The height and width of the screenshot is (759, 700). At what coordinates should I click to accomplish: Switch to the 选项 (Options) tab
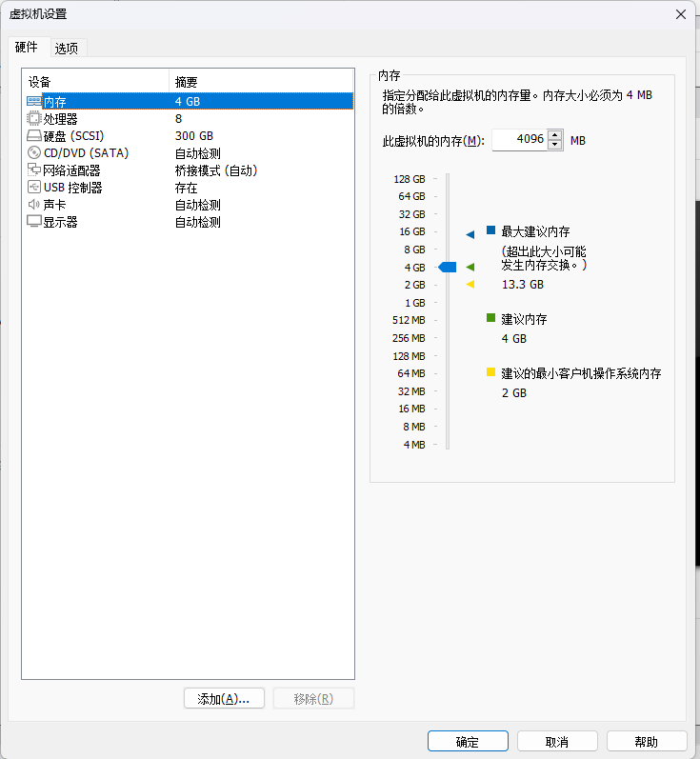66,49
